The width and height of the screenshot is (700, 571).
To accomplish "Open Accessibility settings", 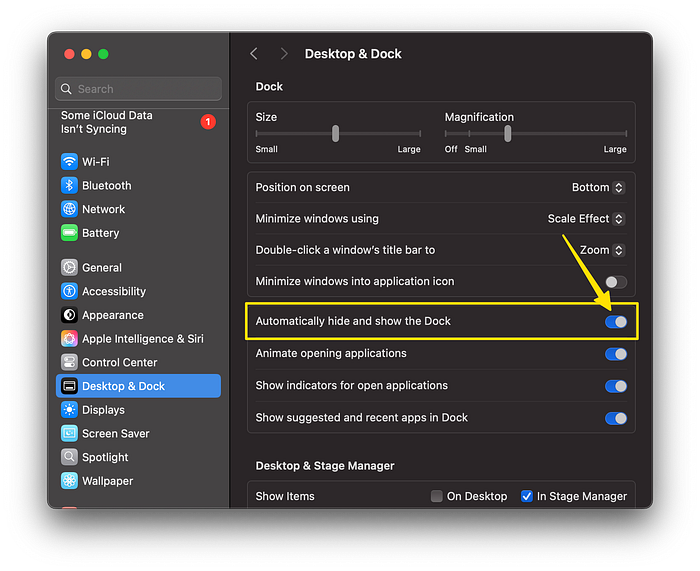I will (x=138, y=291).
